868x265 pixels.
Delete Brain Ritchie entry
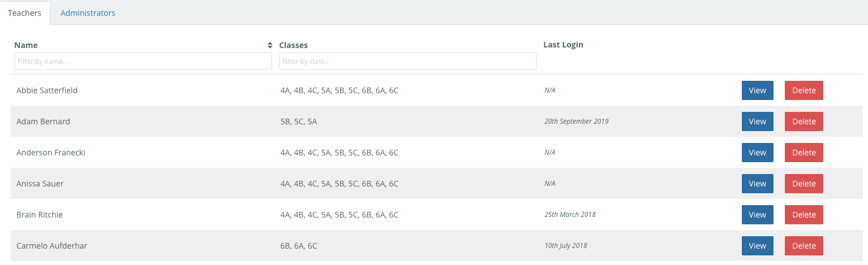click(803, 215)
